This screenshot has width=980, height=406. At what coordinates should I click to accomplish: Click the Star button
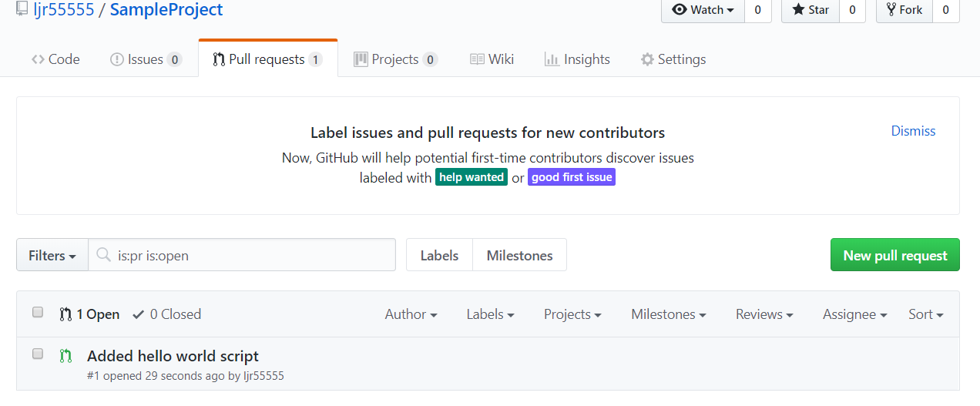point(811,10)
